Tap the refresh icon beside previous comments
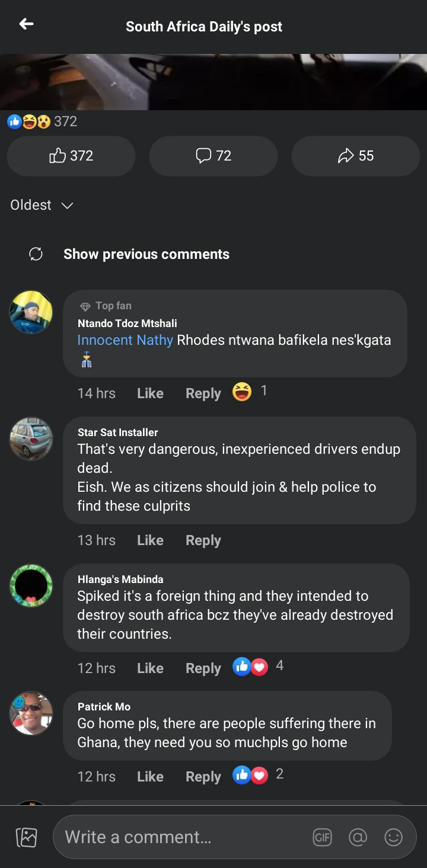427x868 pixels. pos(36,254)
